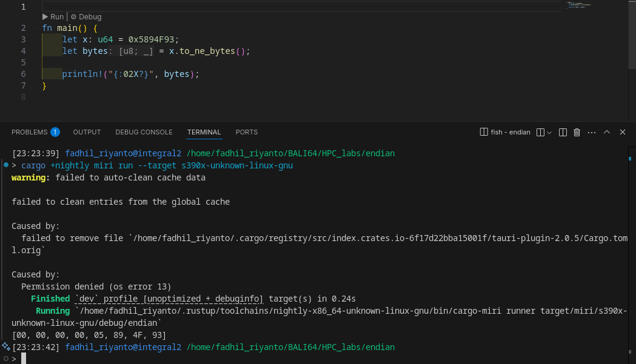Open the Ports panel tab
Viewport: 636px width, 364px height.
tap(246, 132)
